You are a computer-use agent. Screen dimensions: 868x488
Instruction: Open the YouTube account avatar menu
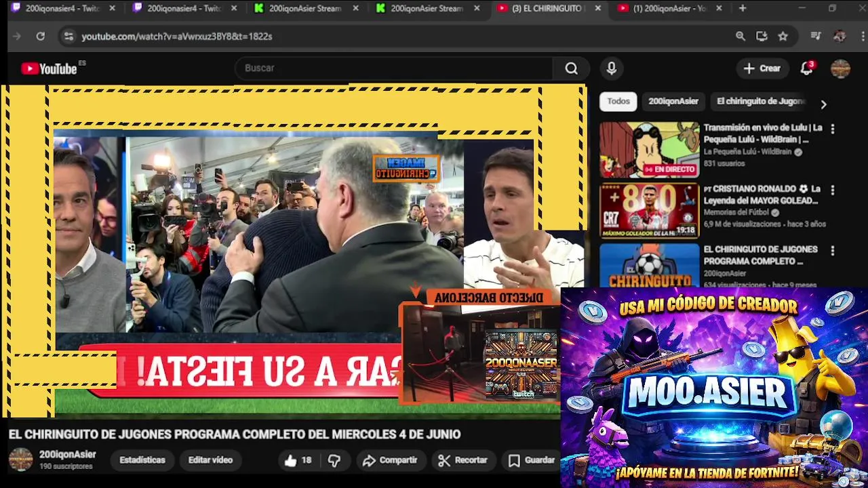pos(840,68)
